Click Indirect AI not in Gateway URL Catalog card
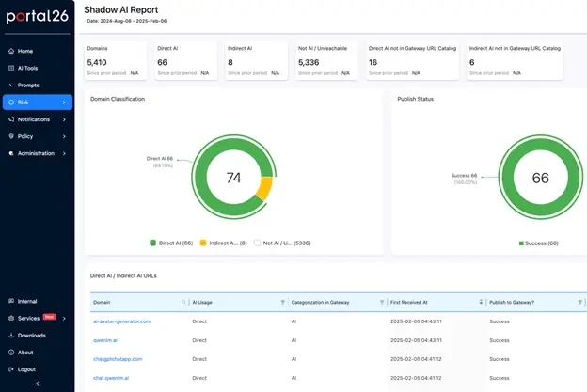 point(515,60)
